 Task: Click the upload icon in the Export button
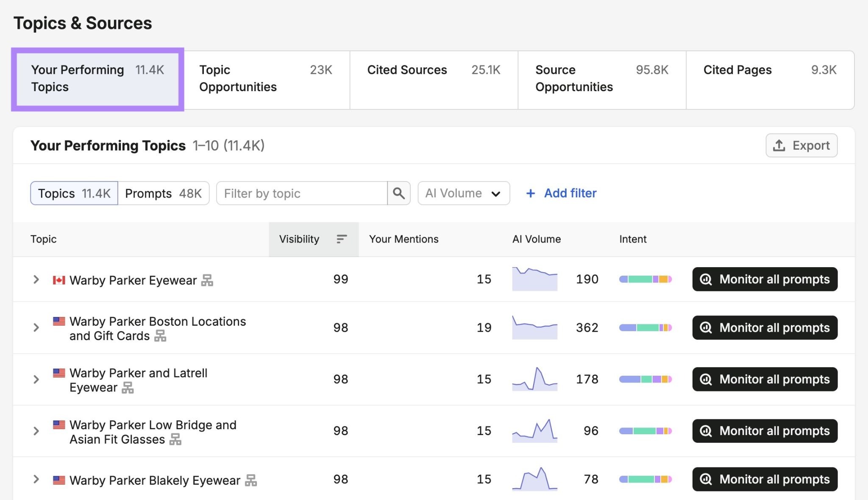click(x=779, y=145)
